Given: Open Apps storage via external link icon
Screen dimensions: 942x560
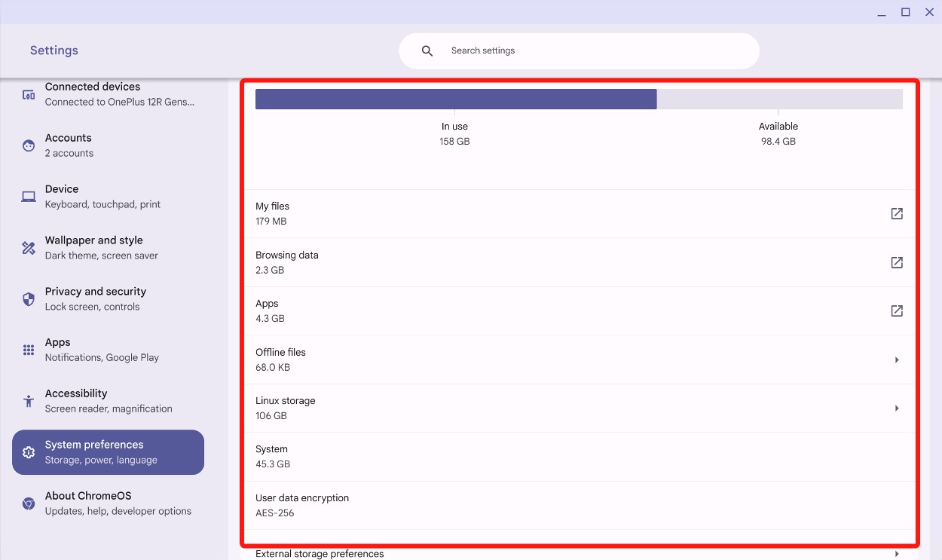Looking at the screenshot, I should point(896,311).
